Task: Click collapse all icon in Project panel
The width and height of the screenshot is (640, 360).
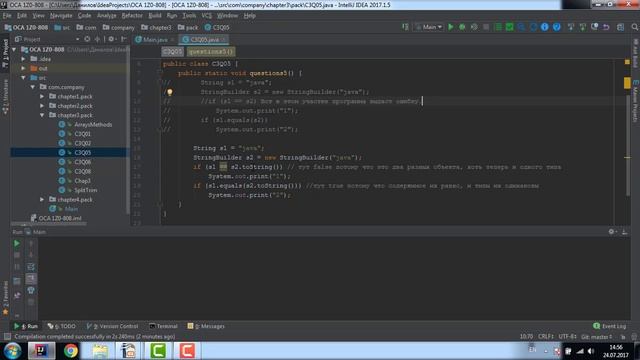Action: pos(97,39)
